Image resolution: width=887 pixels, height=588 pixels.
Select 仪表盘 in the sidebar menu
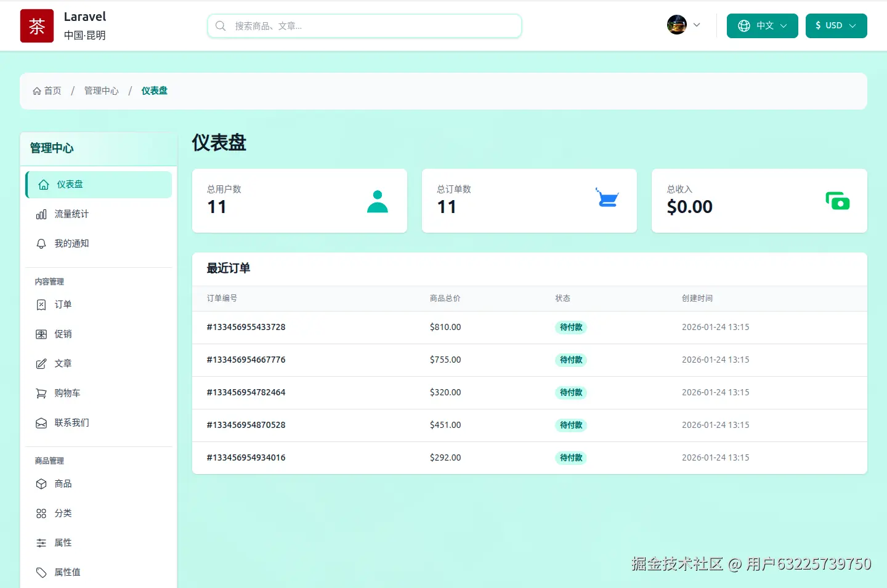point(99,184)
